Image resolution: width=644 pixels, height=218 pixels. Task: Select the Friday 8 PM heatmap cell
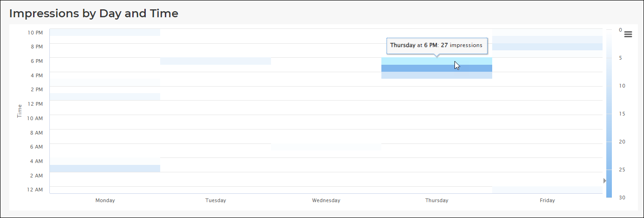click(x=547, y=47)
